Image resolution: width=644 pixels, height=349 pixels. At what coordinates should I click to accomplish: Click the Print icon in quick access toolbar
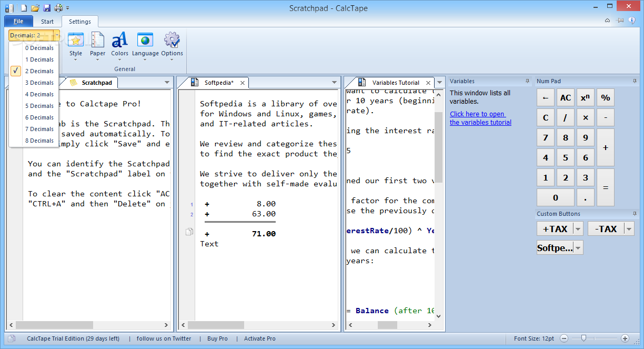[x=58, y=8]
